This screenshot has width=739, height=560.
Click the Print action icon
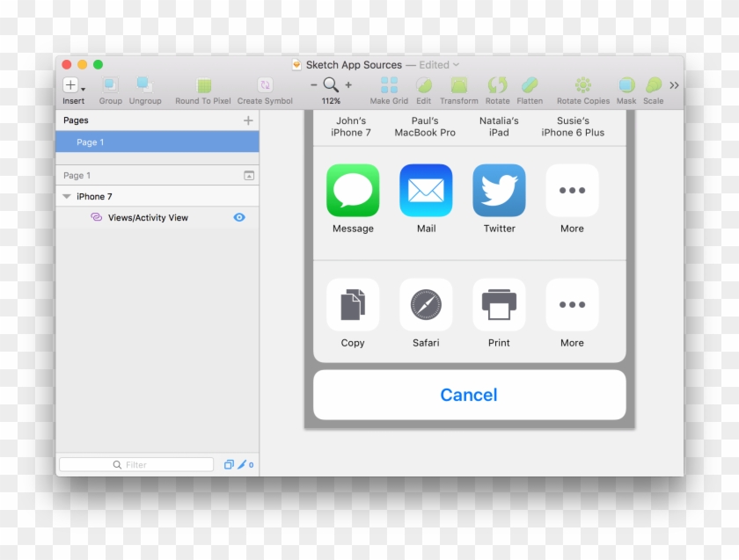[x=499, y=305]
